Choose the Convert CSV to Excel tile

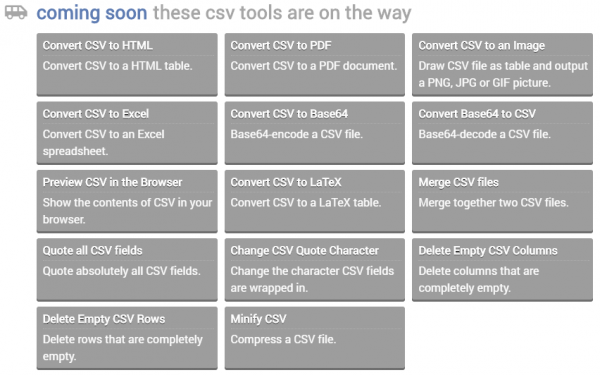coord(127,133)
